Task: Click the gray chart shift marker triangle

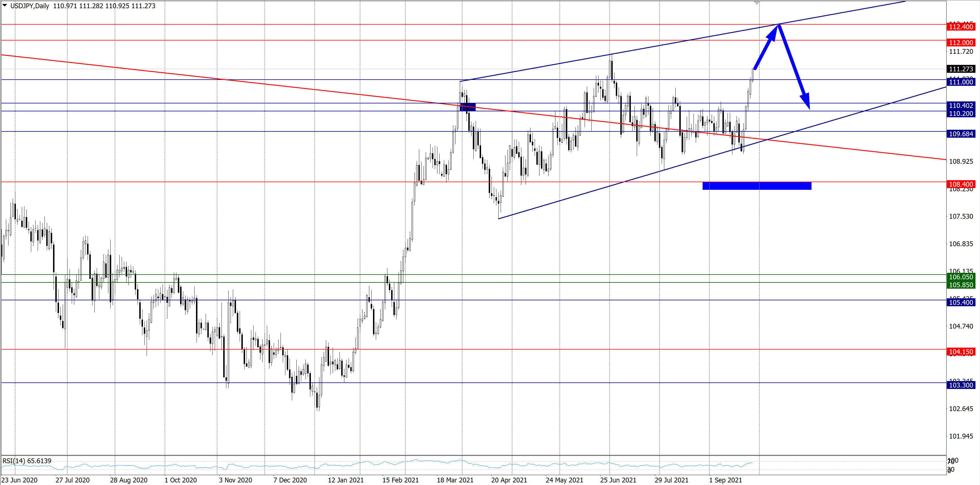Action: click(x=757, y=3)
